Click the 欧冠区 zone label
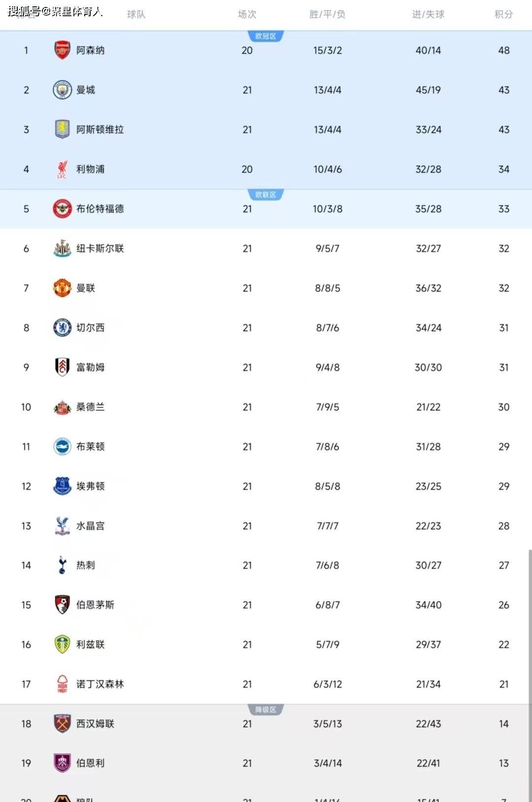 coord(266,36)
